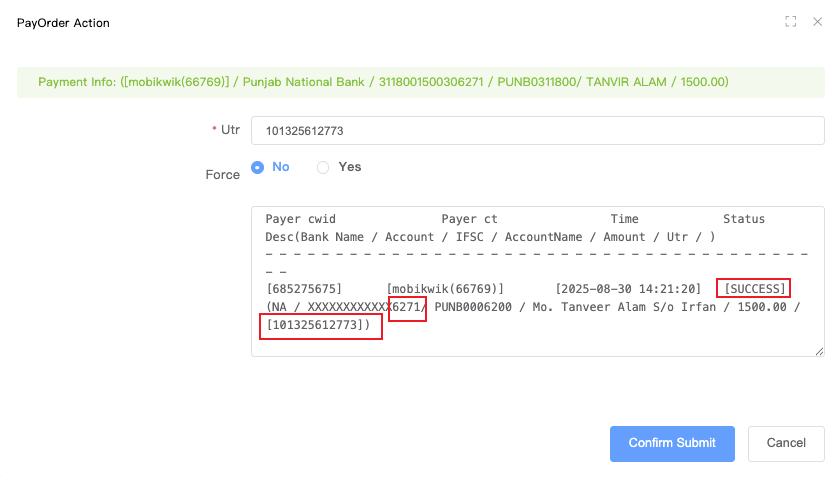Select No for the Force option

(x=258, y=167)
